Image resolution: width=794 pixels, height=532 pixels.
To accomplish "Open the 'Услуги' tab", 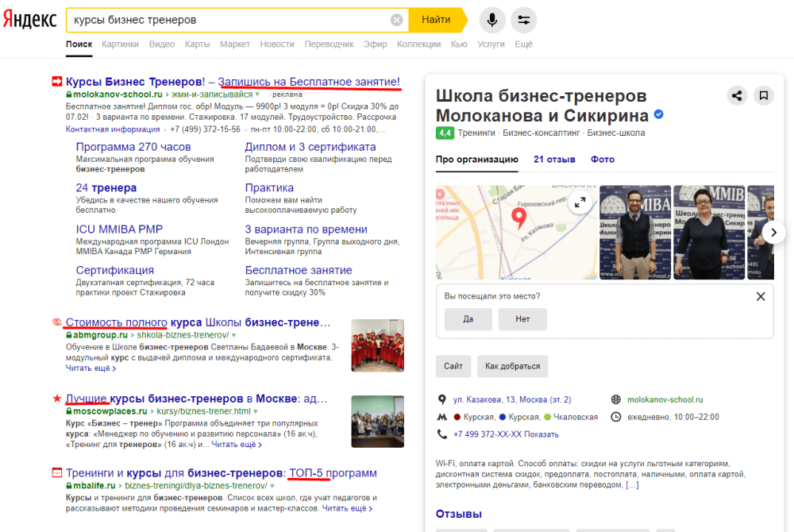I will point(491,44).
